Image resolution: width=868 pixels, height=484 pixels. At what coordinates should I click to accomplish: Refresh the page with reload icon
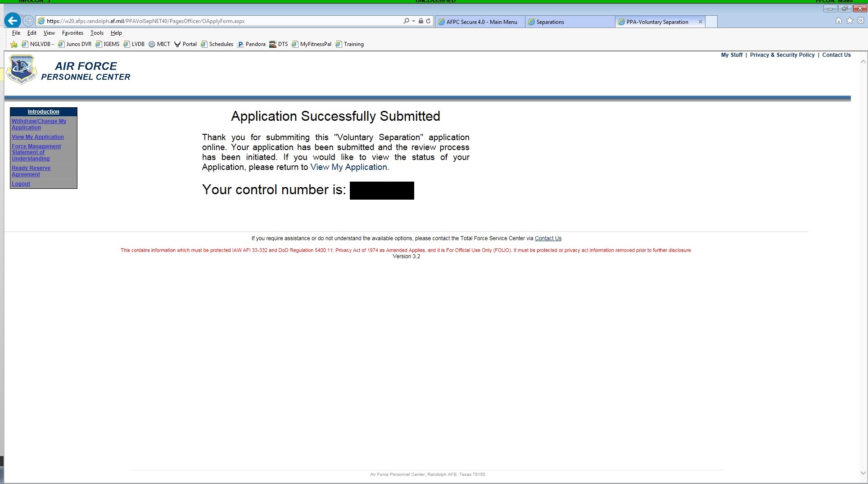click(x=428, y=21)
